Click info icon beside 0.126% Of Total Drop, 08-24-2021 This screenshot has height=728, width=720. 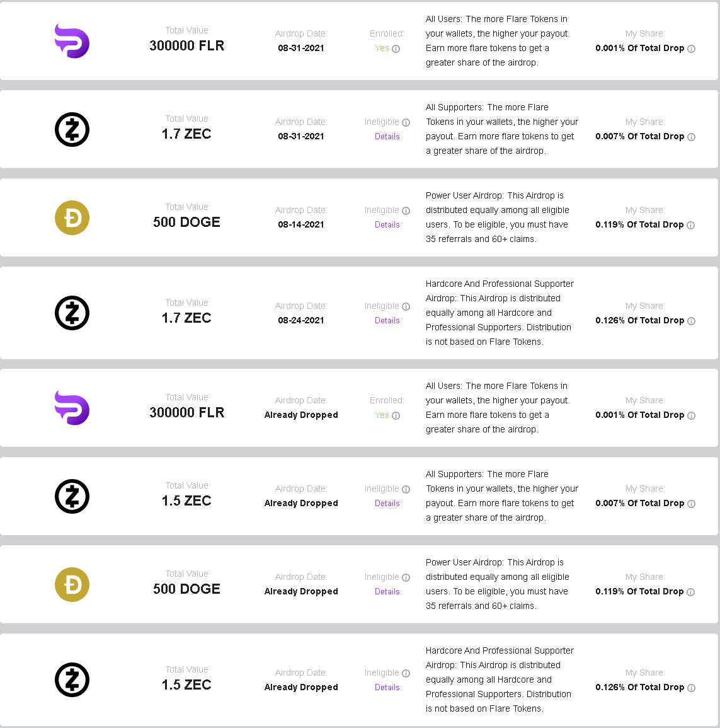point(691,321)
